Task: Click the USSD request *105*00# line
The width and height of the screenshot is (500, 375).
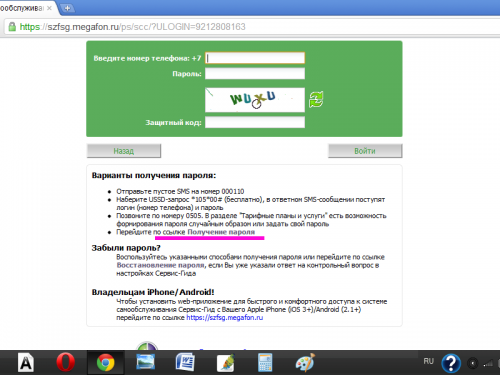Action: pos(250,203)
